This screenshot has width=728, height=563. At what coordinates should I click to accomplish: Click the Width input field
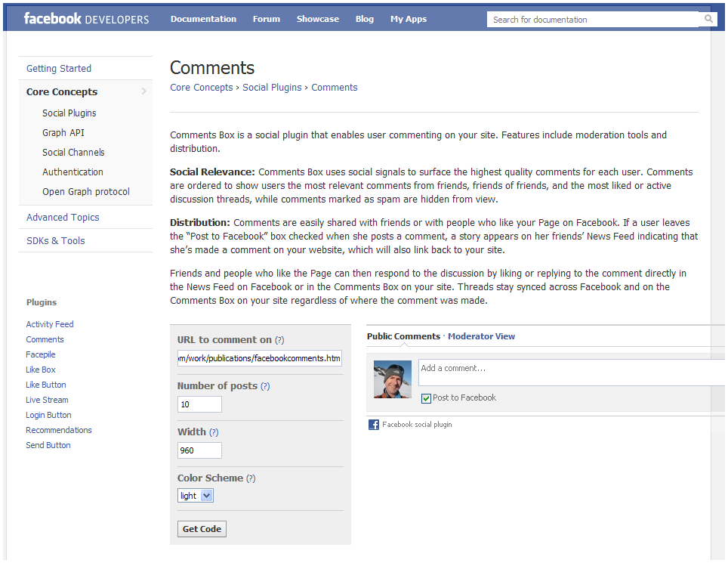(199, 450)
